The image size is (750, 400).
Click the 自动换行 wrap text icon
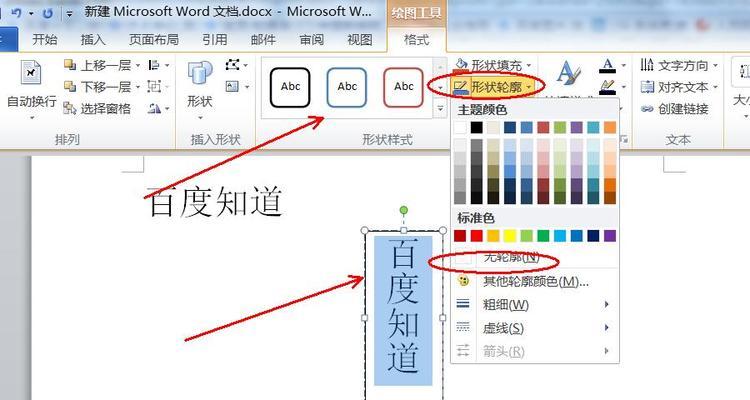(x=32, y=73)
